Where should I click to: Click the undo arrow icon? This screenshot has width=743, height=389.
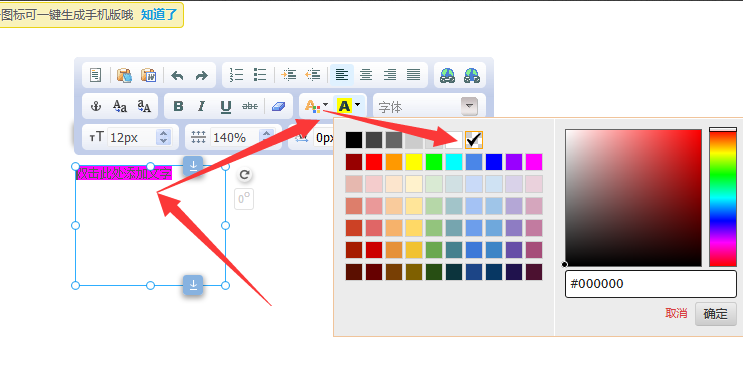177,75
